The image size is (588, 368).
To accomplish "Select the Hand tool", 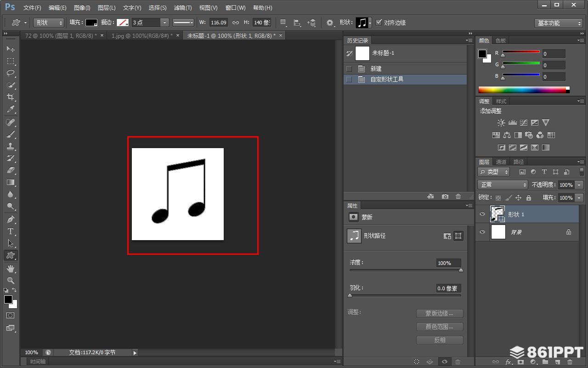I will (x=11, y=268).
